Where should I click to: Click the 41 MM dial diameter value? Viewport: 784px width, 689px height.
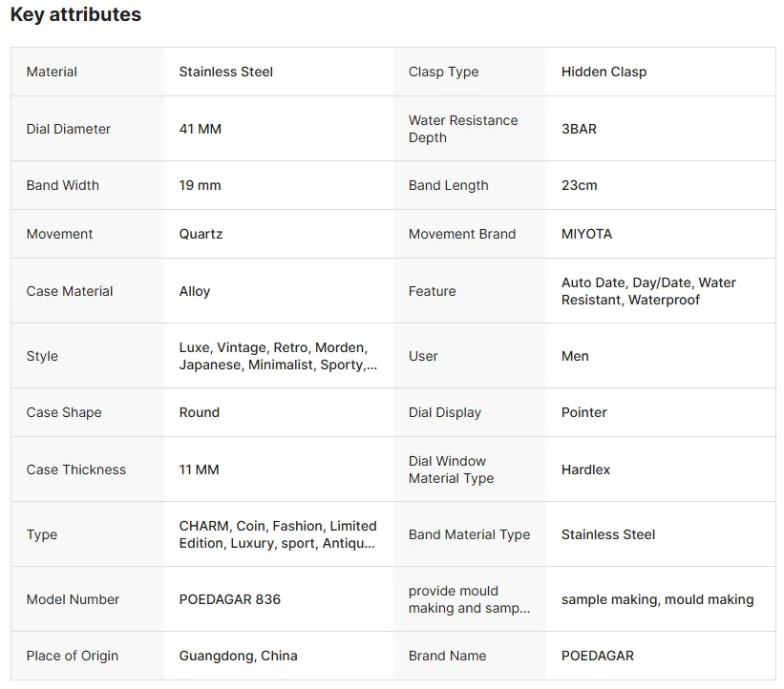click(201, 129)
